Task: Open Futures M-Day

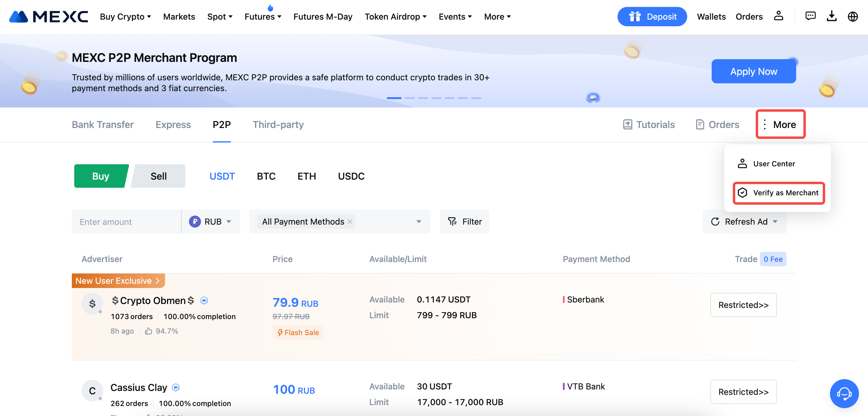Action: [x=323, y=17]
